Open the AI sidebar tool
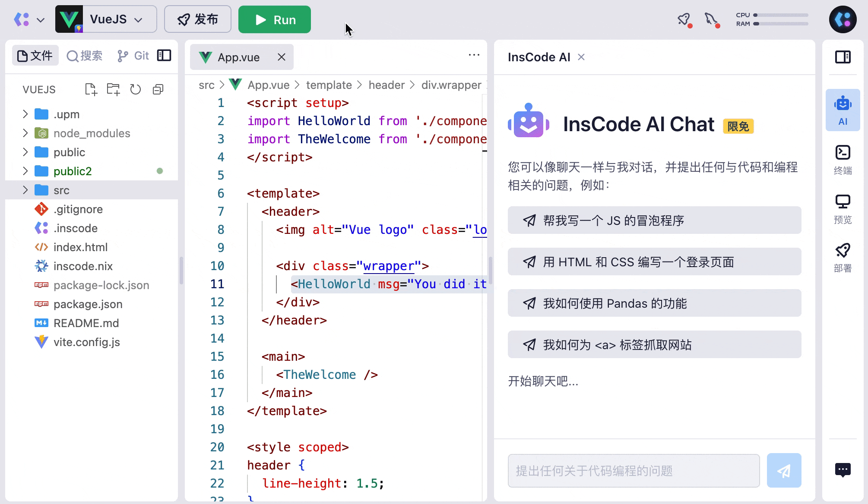 click(x=843, y=110)
